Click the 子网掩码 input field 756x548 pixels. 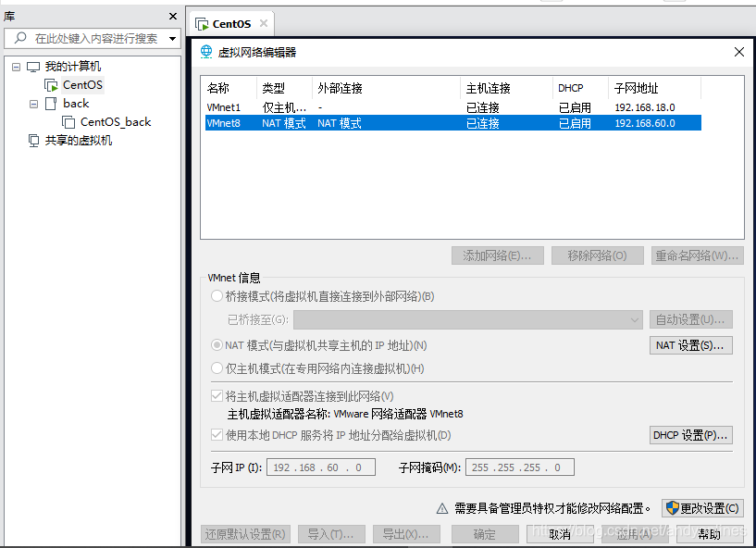(x=520, y=467)
